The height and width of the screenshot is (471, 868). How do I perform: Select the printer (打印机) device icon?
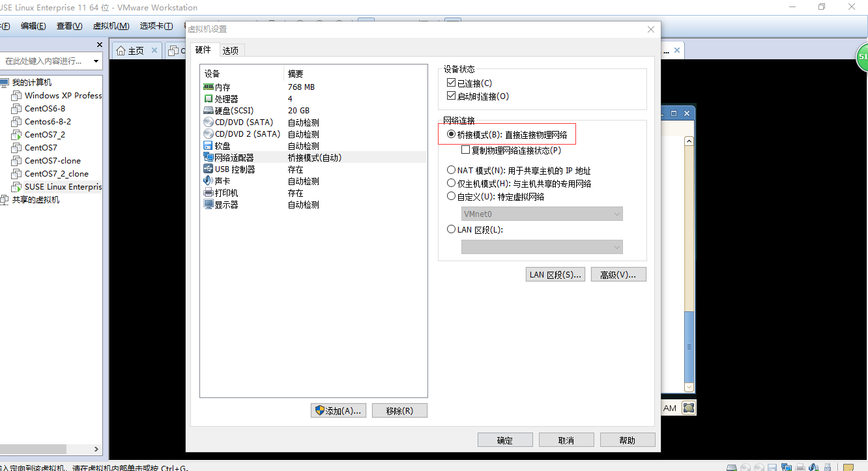(x=209, y=192)
